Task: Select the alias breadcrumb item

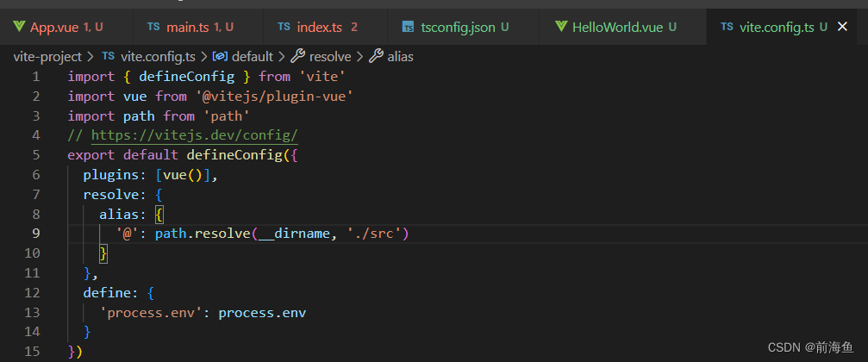Action: point(400,57)
